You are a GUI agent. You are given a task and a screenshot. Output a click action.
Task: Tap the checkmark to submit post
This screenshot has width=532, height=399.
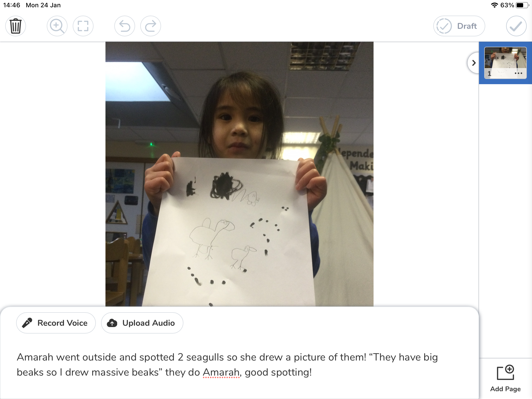(x=516, y=26)
